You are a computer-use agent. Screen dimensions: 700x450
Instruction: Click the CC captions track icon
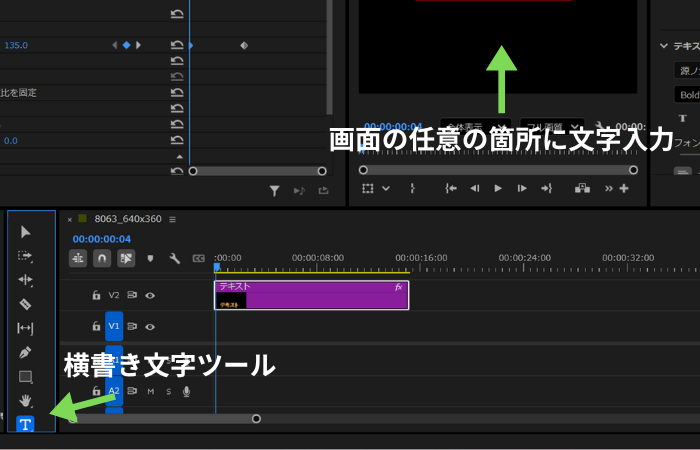pyautogui.click(x=198, y=258)
